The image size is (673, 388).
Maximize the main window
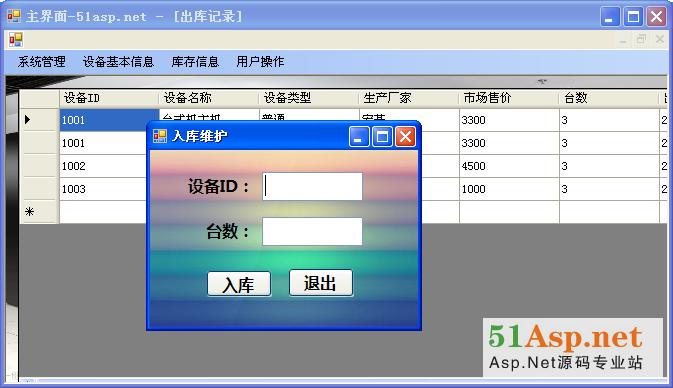633,17
